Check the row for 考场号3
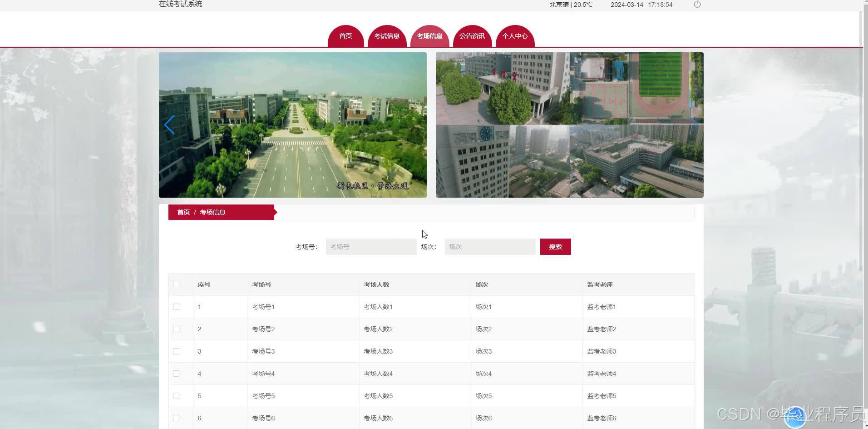Image resolution: width=868 pixels, height=429 pixels. tap(176, 351)
